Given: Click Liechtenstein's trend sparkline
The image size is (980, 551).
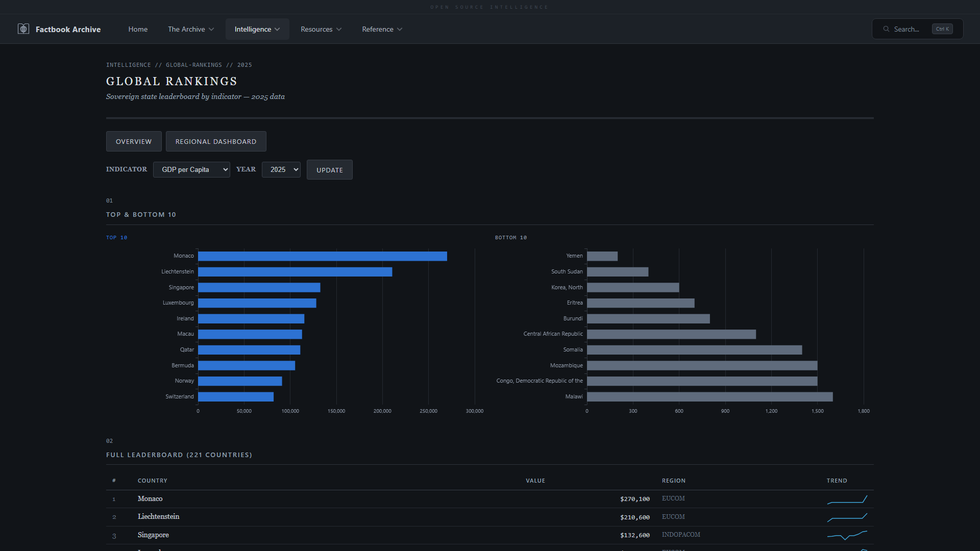Looking at the screenshot, I should tap(847, 517).
